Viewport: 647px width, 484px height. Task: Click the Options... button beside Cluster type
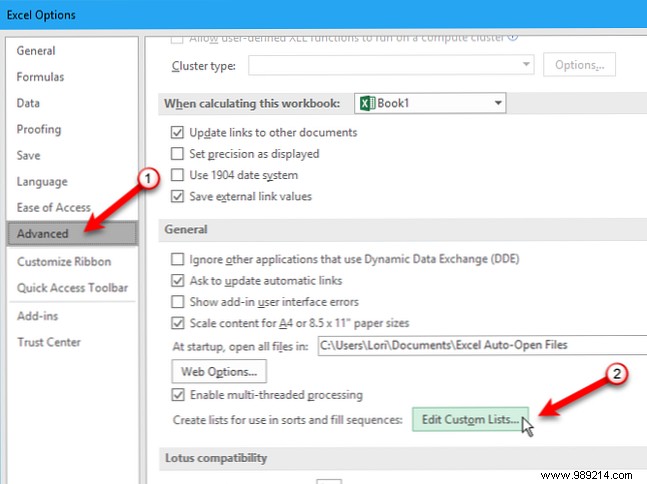pos(579,65)
